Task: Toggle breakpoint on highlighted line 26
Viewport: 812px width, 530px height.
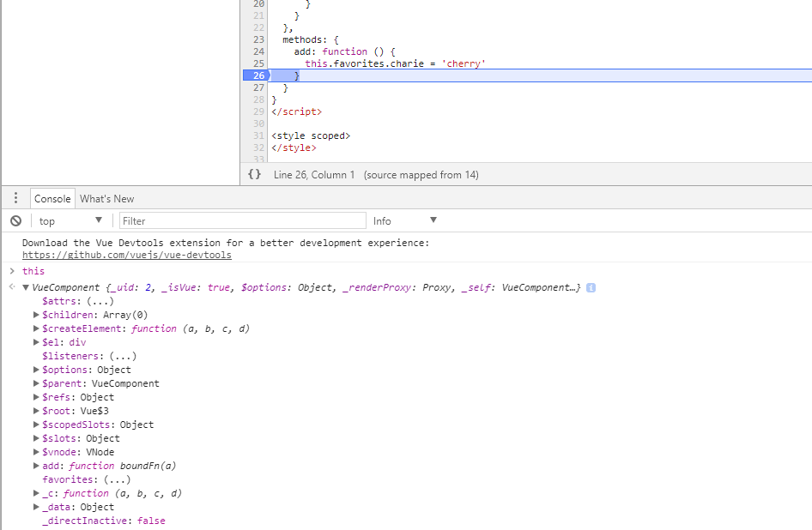Action: point(257,75)
